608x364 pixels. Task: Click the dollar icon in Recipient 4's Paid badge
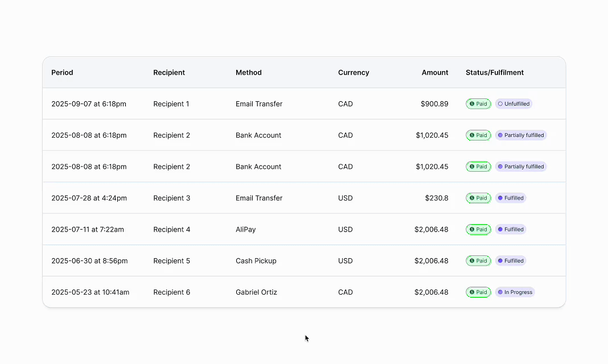point(471,229)
